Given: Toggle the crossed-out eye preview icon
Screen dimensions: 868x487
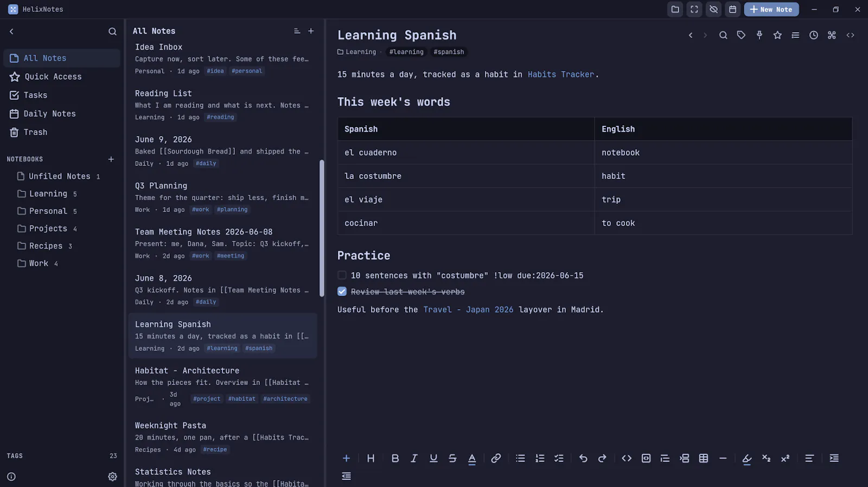Looking at the screenshot, I should point(713,9).
